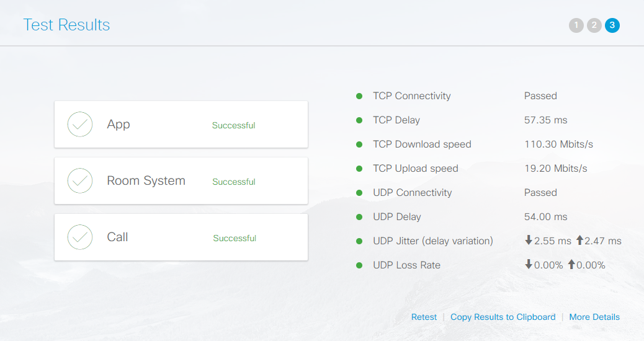Viewport: 644px width, 341px height.
Task: Select the Call test result card
Action: point(181,237)
